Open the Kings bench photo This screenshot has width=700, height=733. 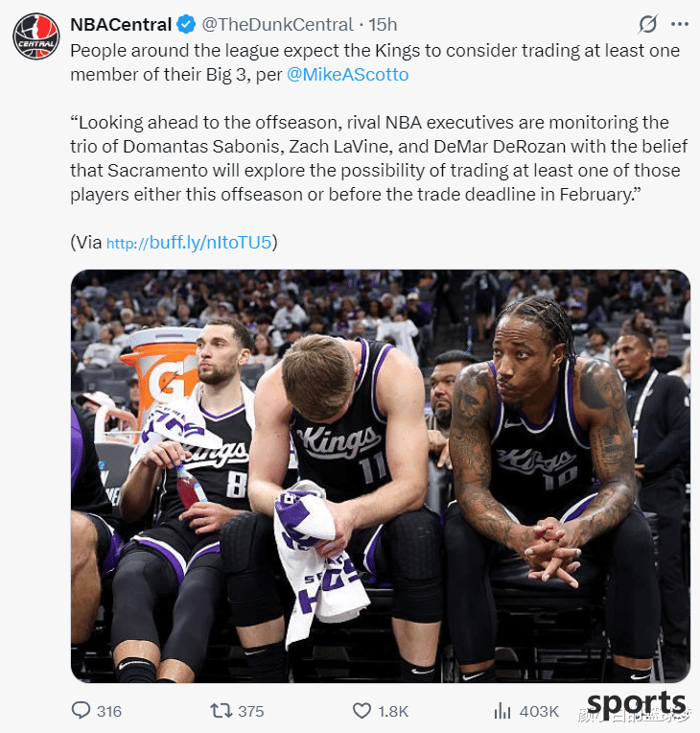pos(381,476)
